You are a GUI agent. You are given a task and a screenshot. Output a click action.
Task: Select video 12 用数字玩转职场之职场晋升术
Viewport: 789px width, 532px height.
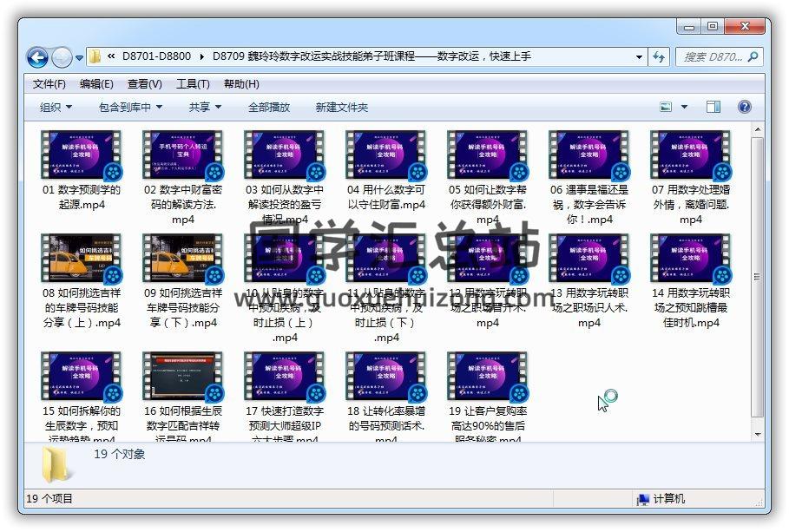[x=487, y=281]
